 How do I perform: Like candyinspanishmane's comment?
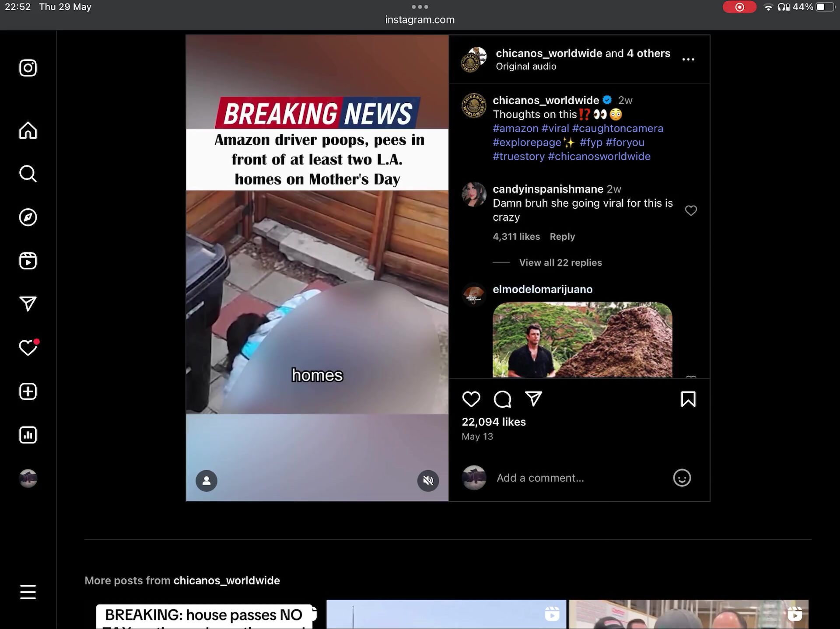pyautogui.click(x=691, y=210)
